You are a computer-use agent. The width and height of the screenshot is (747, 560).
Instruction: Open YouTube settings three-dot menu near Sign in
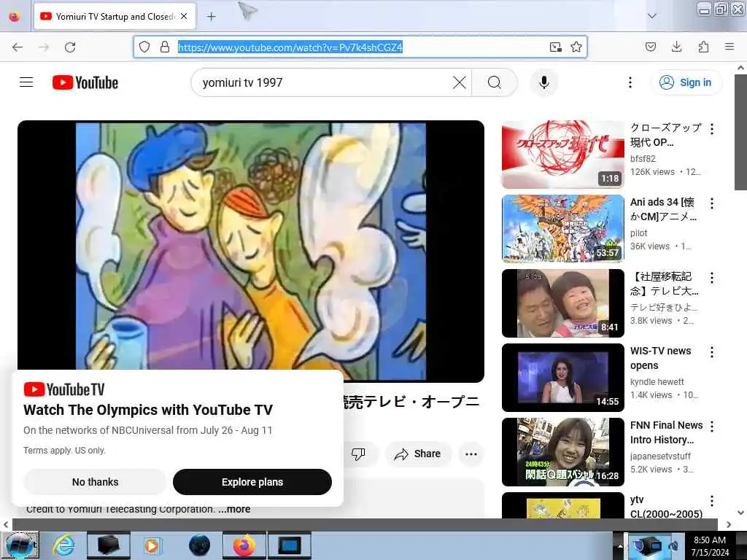tap(630, 82)
